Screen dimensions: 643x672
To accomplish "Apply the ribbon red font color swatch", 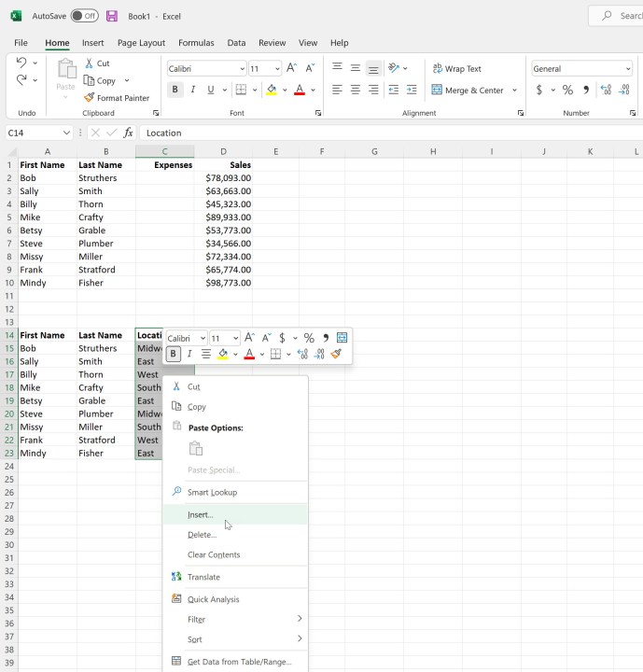I will coord(299,91).
